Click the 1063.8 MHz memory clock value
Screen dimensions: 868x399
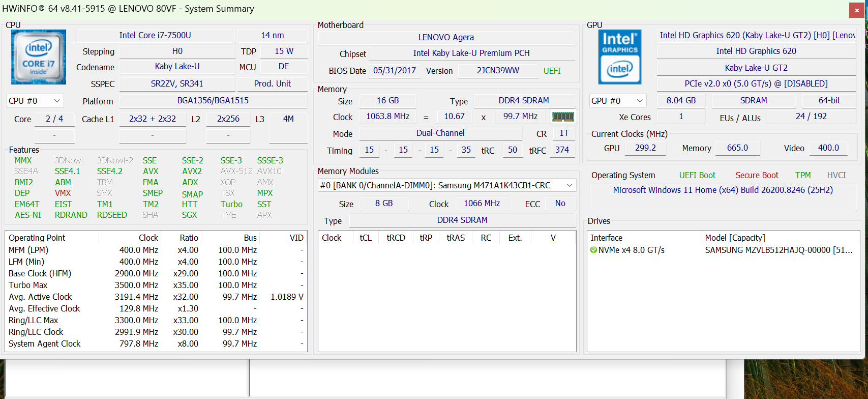[x=388, y=116]
